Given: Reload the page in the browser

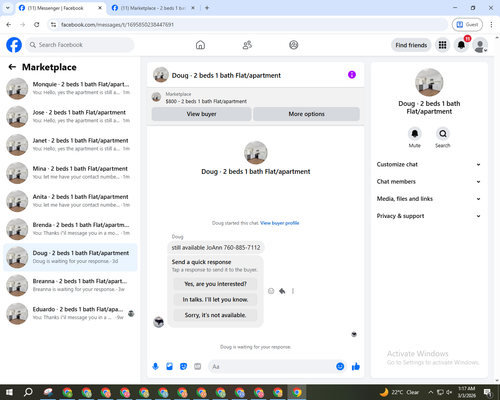Looking at the screenshot, I should [37, 25].
